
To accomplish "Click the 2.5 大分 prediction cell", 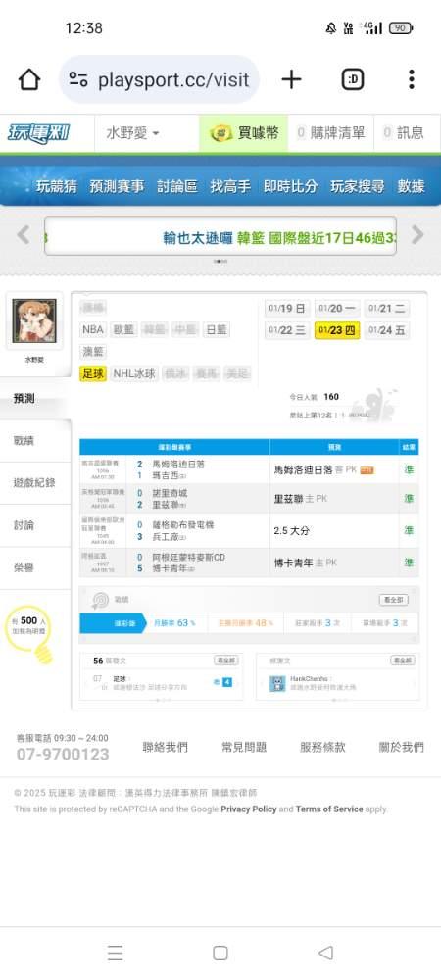I will [x=334, y=530].
